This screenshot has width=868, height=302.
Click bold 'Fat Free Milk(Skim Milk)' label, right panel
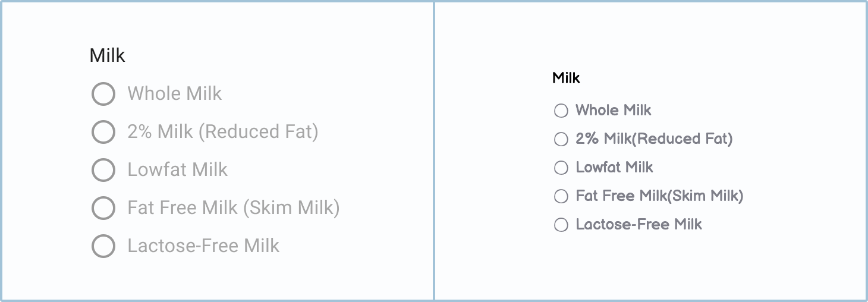[x=659, y=196]
